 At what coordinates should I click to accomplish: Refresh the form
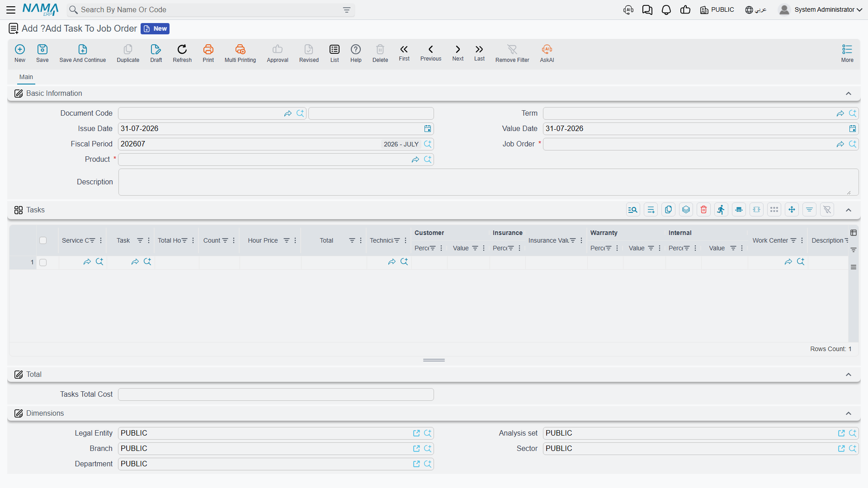click(x=182, y=53)
